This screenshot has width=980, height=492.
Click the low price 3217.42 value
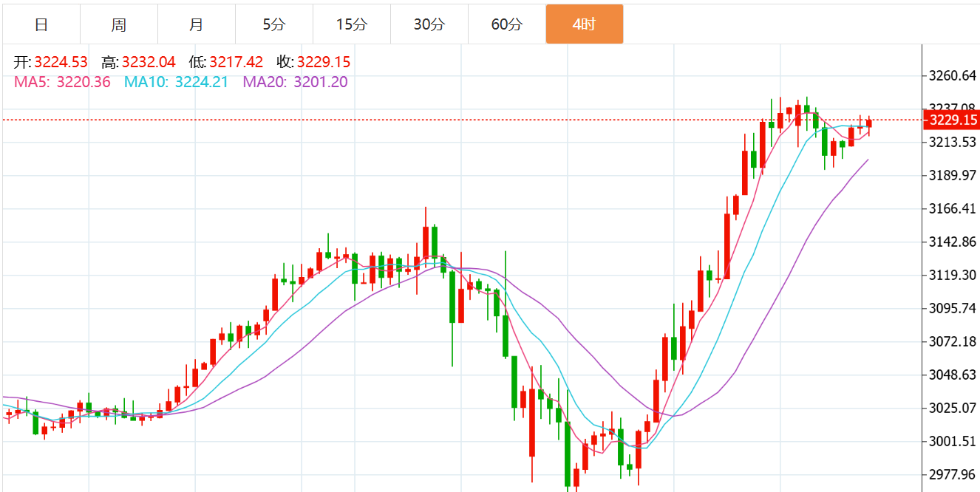(237, 62)
